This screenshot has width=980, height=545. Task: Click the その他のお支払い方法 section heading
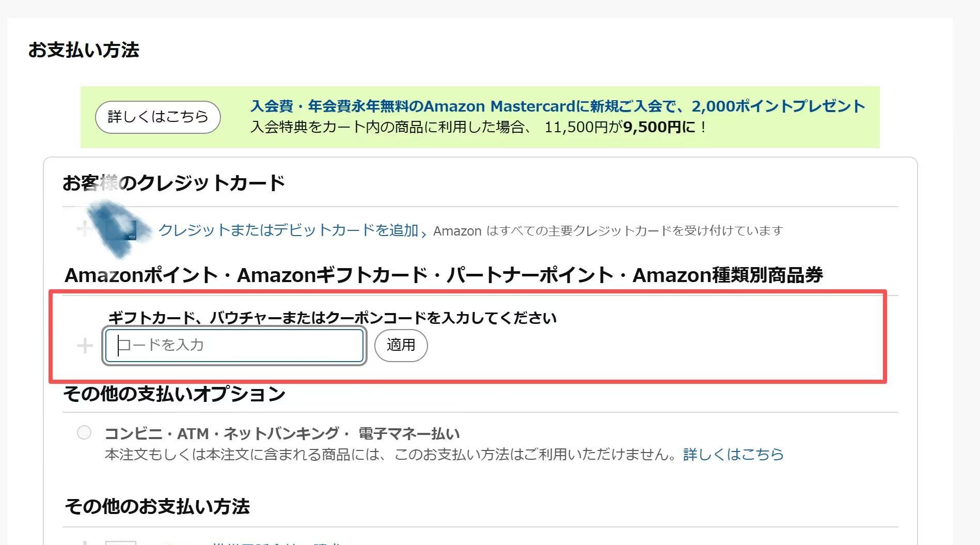coord(157,507)
